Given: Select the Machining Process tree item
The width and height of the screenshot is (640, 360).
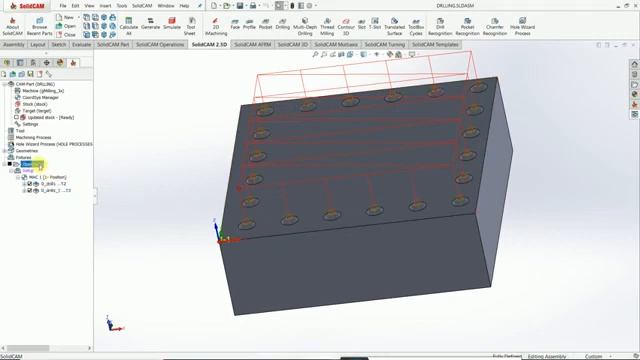Looking at the screenshot, I should 30,138.
